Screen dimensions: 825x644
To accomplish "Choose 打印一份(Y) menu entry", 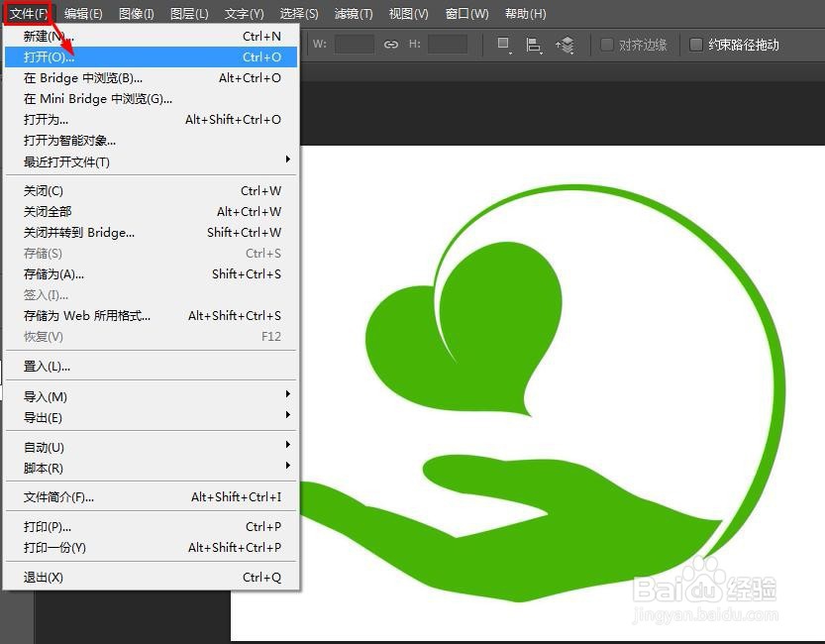I will pyautogui.click(x=151, y=548).
